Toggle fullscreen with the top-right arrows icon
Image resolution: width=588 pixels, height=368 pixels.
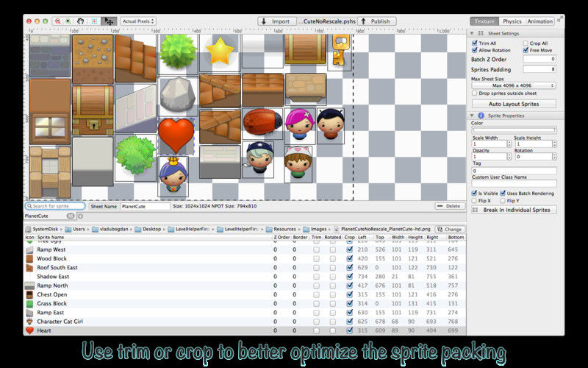[560, 18]
